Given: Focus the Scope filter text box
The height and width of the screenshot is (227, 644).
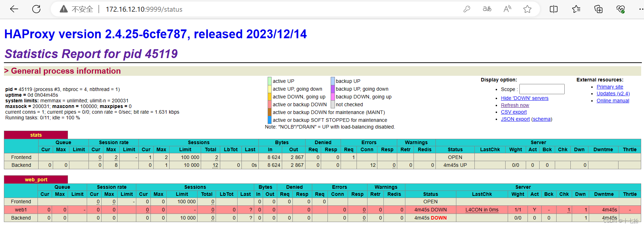Looking at the screenshot, I should pos(542,89).
